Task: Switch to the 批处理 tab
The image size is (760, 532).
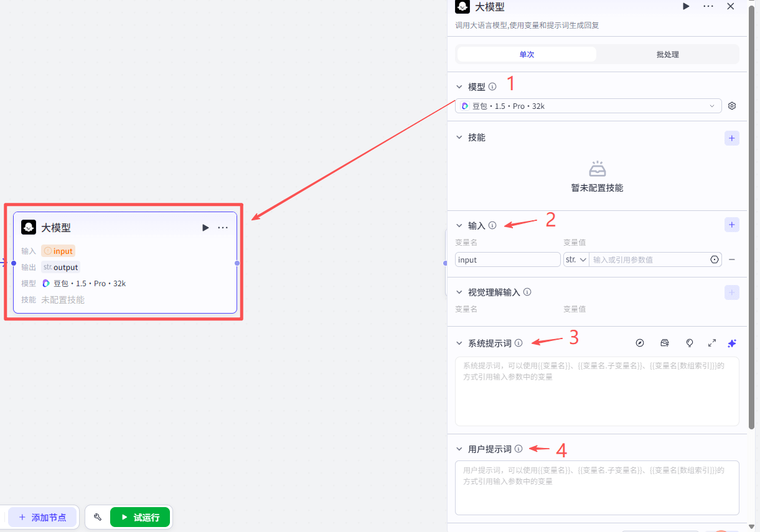Action: [x=667, y=54]
